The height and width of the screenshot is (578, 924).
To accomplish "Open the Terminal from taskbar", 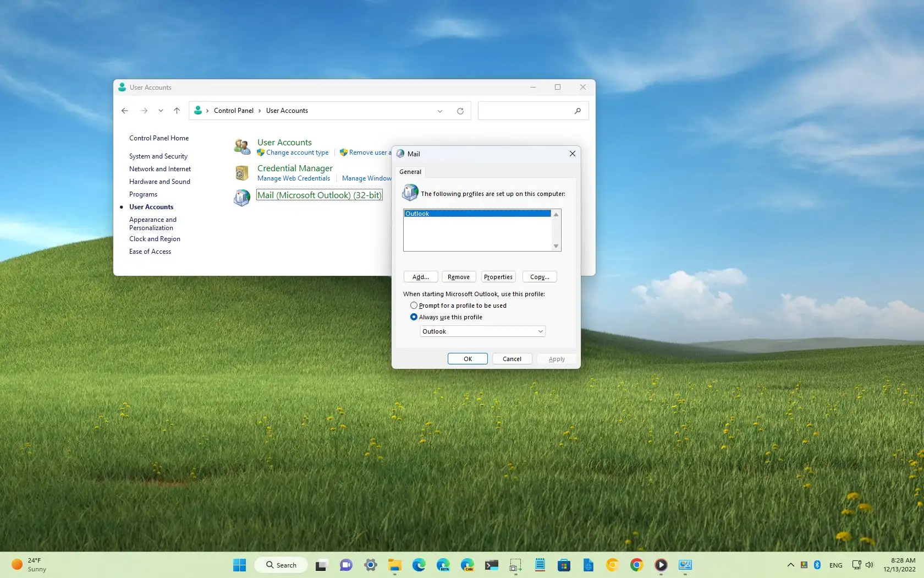I will [492, 565].
